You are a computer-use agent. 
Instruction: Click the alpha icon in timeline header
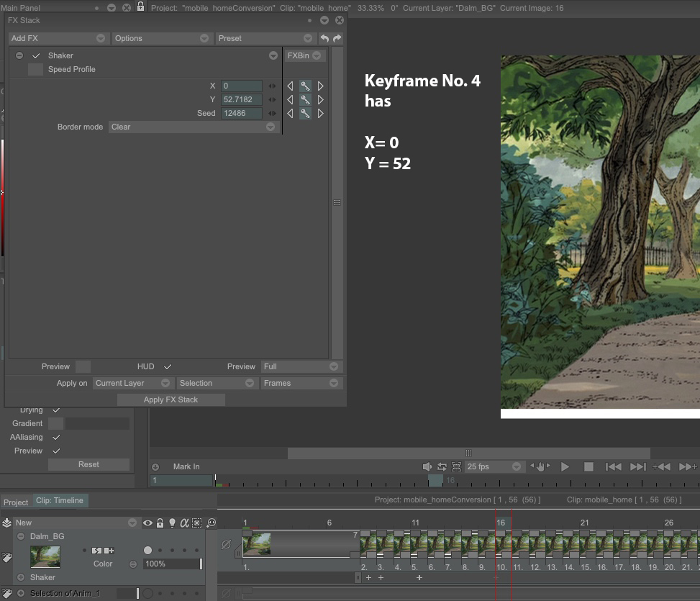[184, 523]
